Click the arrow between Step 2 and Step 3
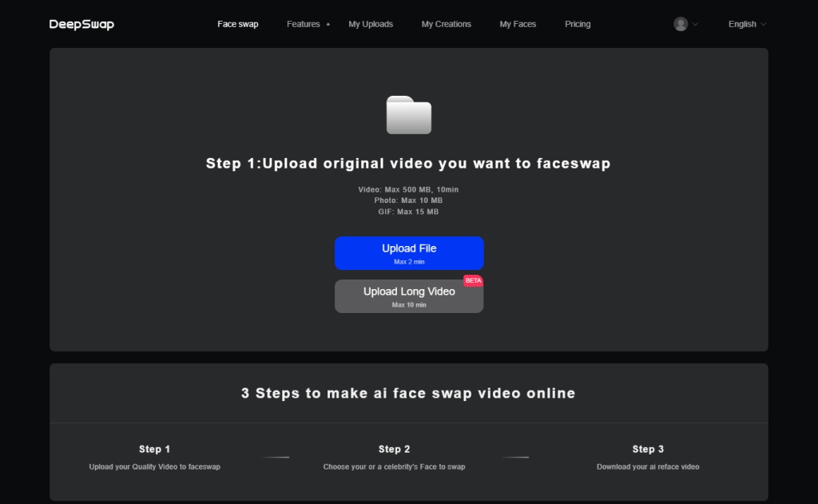The image size is (818, 504). [514, 456]
